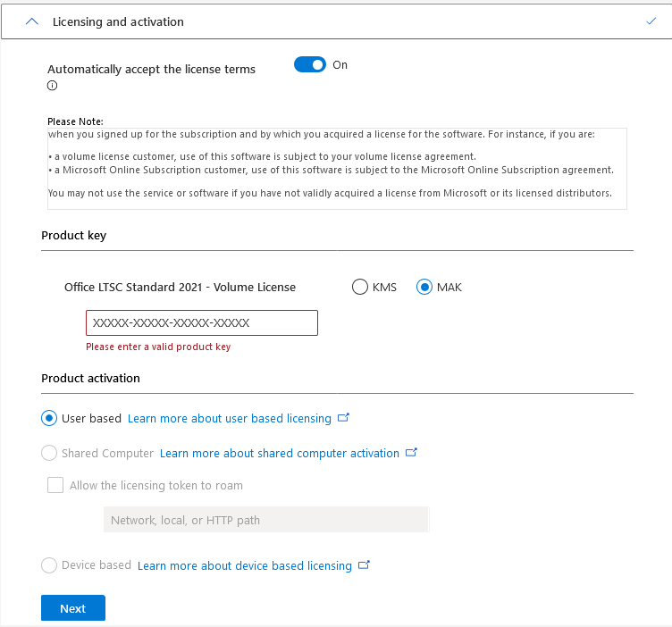Check Allow the licensing token to roam
Viewport: 672px width, 627px height.
tap(55, 485)
